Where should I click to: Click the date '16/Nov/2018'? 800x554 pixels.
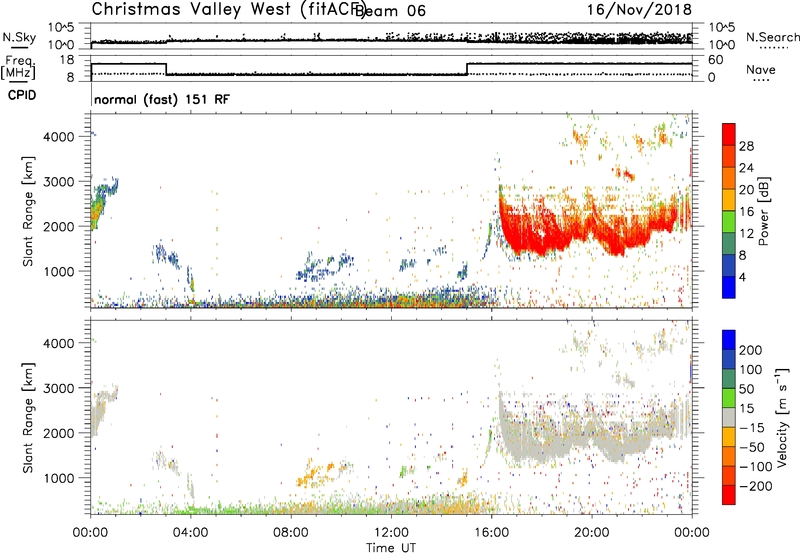pyautogui.click(x=639, y=9)
